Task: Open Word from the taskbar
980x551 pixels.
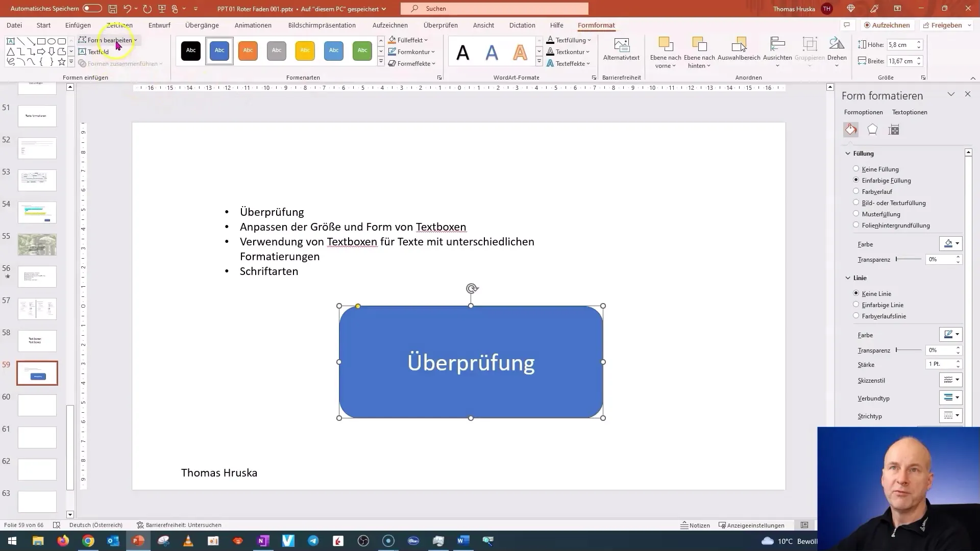Action: click(463, 541)
